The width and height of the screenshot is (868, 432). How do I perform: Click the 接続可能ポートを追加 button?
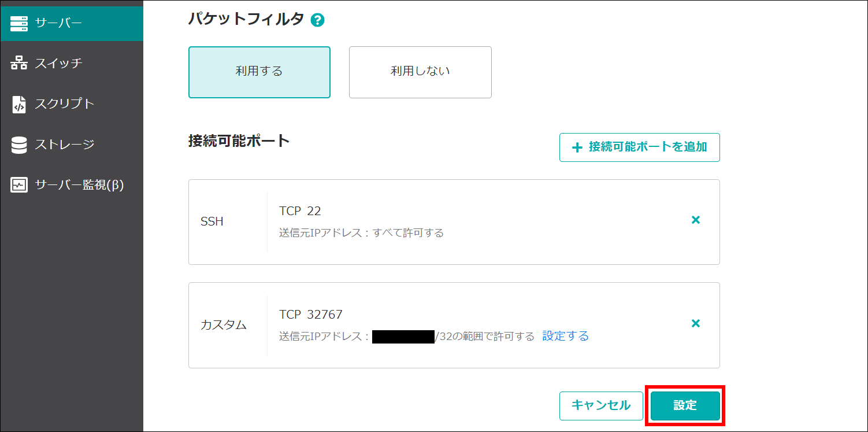click(639, 147)
